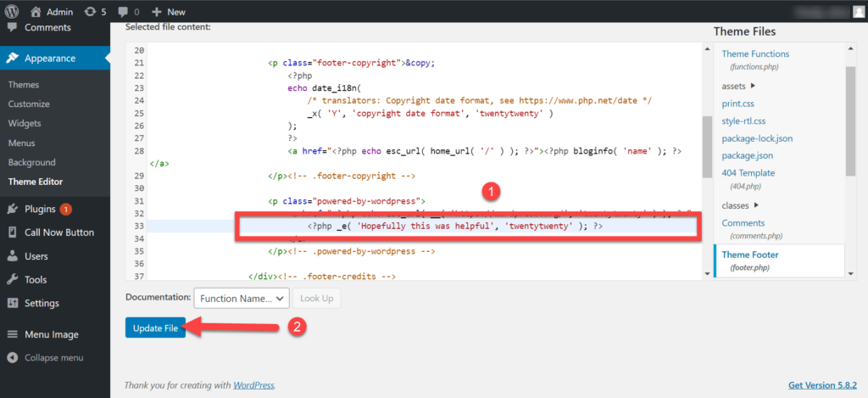Open the Menus submenu item
This screenshot has width=868, height=398.
(x=21, y=143)
